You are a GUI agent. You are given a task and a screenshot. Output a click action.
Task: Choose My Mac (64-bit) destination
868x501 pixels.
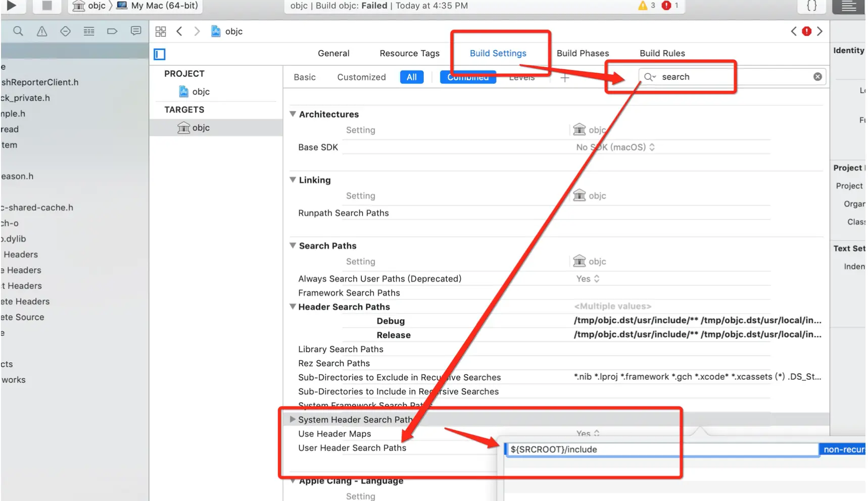[157, 6]
